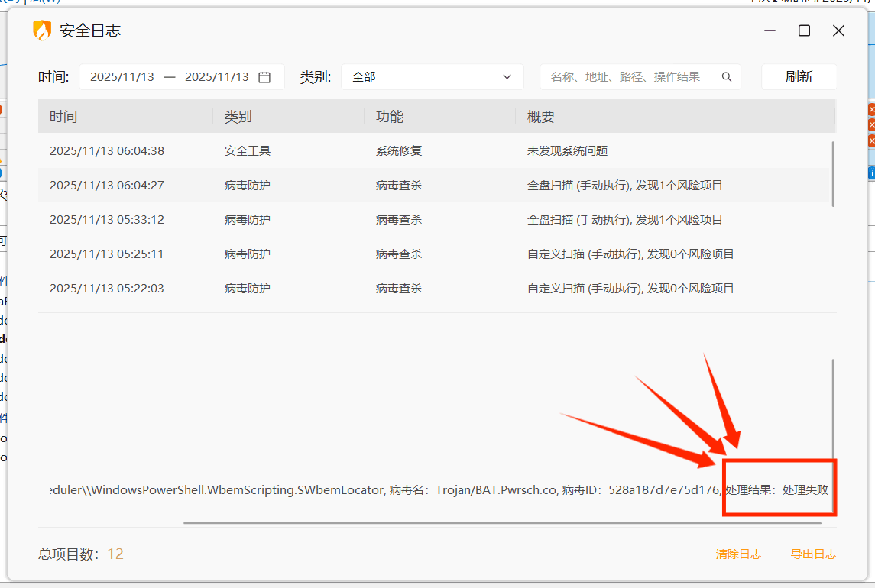
Task: Click the 功能 column header
Action: (389, 117)
